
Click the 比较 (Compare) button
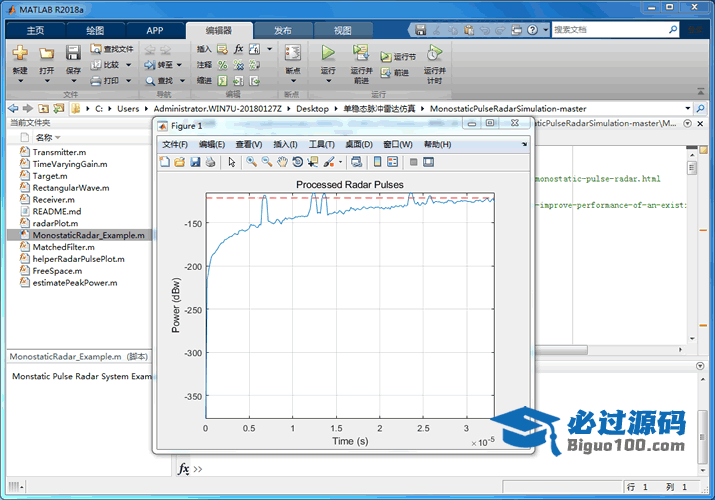[x=105, y=65]
